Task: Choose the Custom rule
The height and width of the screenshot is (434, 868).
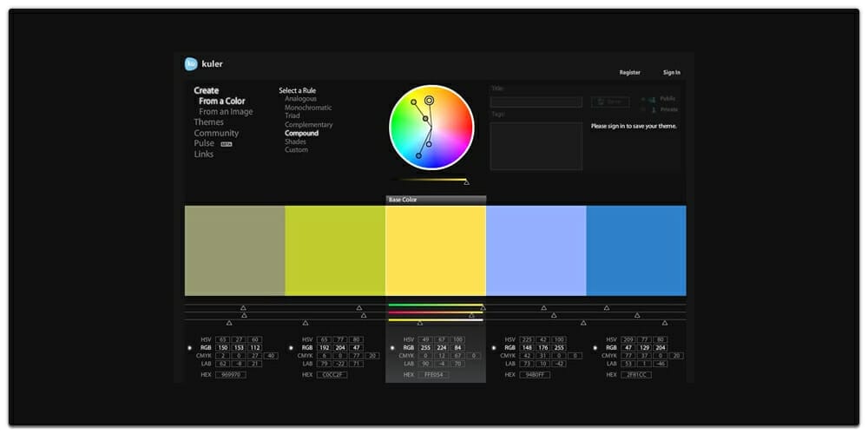Action: pos(296,150)
